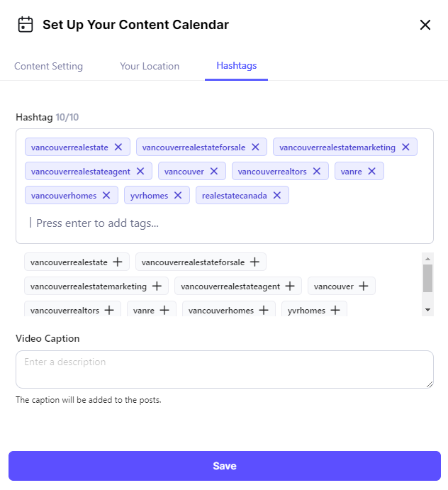This screenshot has width=448, height=490.
Task: Remove the vancouverrealtors selected tag
Action: (317, 172)
